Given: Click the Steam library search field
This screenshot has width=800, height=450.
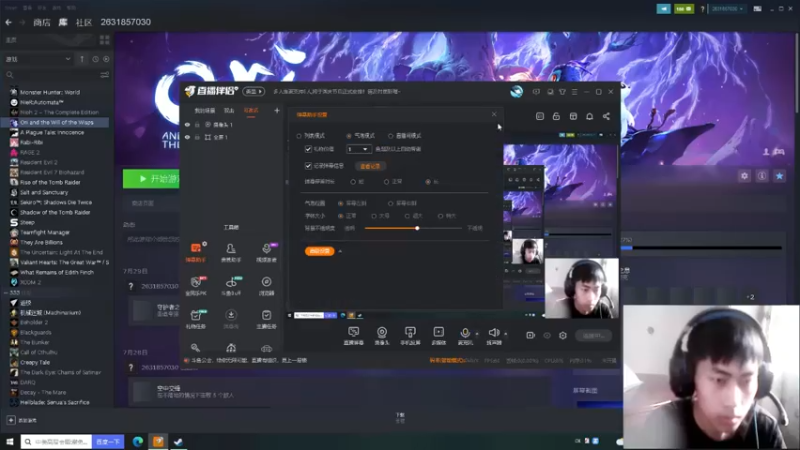Looking at the screenshot, I should point(53,75).
